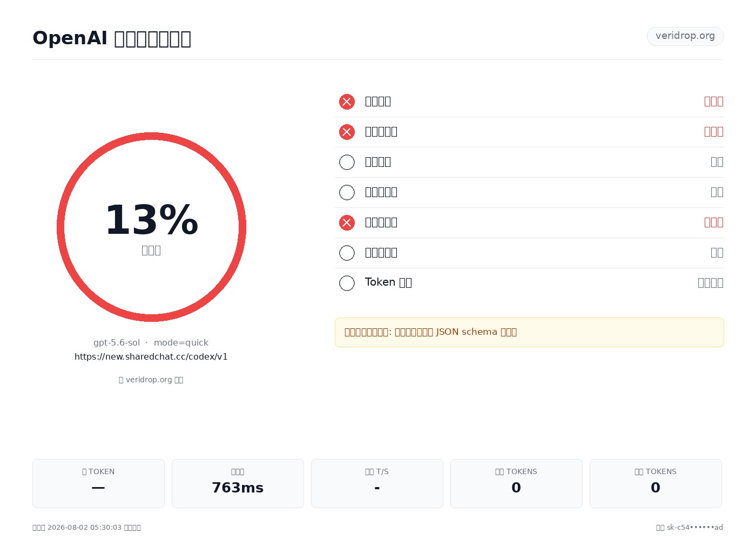This screenshot has height=540, width=756.
Task: Click the empty circle icon in the sixth check row
Action: coord(347,253)
